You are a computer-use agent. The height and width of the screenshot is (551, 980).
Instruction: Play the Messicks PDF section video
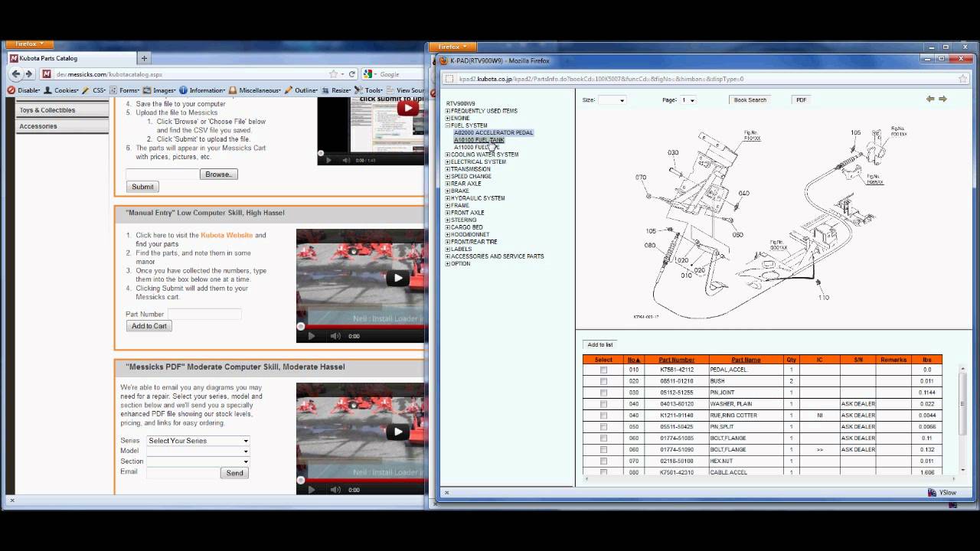click(397, 431)
